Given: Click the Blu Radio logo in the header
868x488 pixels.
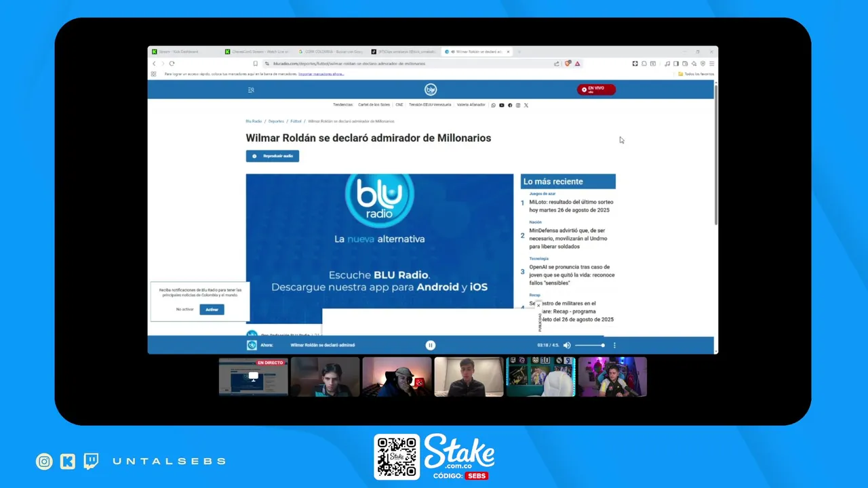Looking at the screenshot, I should point(431,89).
